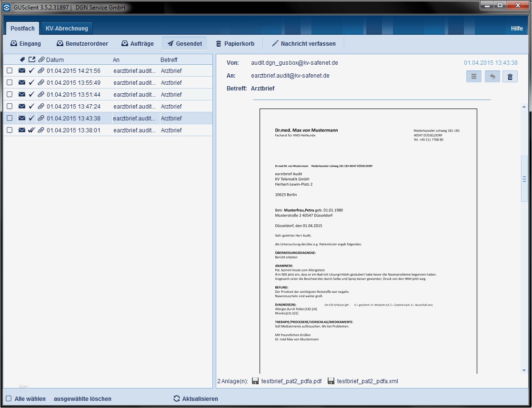This screenshot has height=408, width=532.
Task: Click recipient earzbrief.audit in 13:47:24 row
Action: pos(135,107)
